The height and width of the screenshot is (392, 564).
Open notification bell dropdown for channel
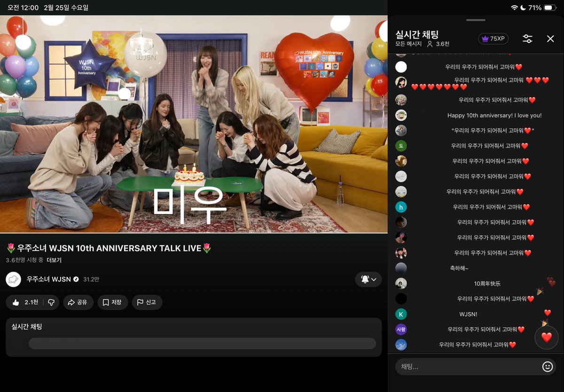click(368, 279)
